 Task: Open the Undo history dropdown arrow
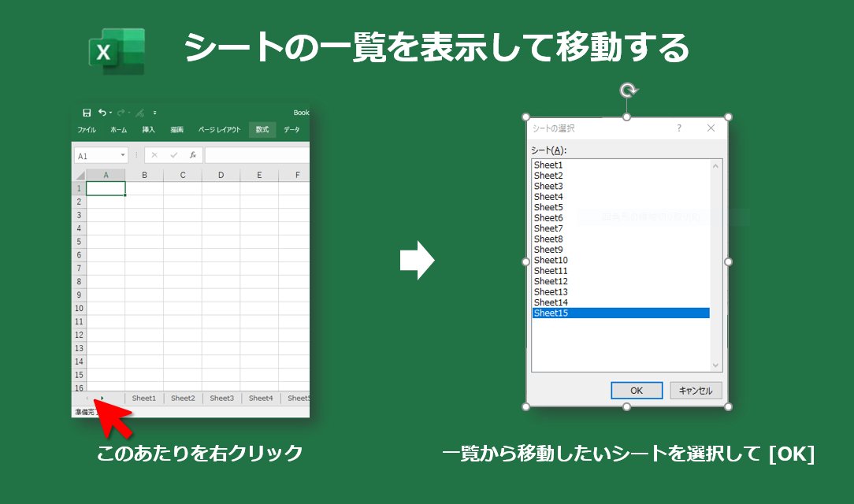[x=110, y=113]
